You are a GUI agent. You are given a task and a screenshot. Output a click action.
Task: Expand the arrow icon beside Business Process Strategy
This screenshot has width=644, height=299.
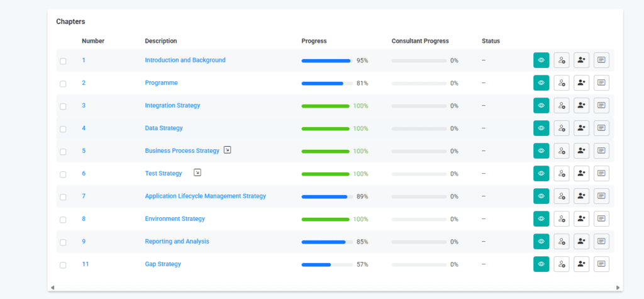(228, 150)
